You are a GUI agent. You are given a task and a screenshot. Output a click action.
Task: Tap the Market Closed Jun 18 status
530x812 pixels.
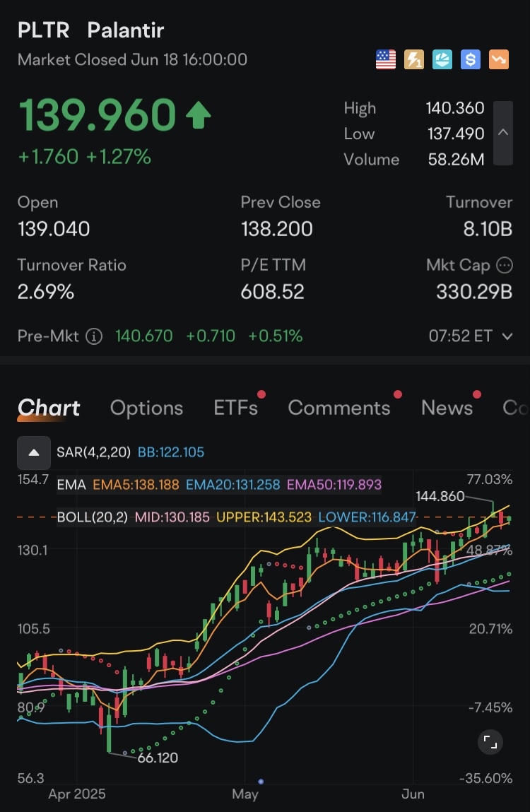tap(132, 59)
